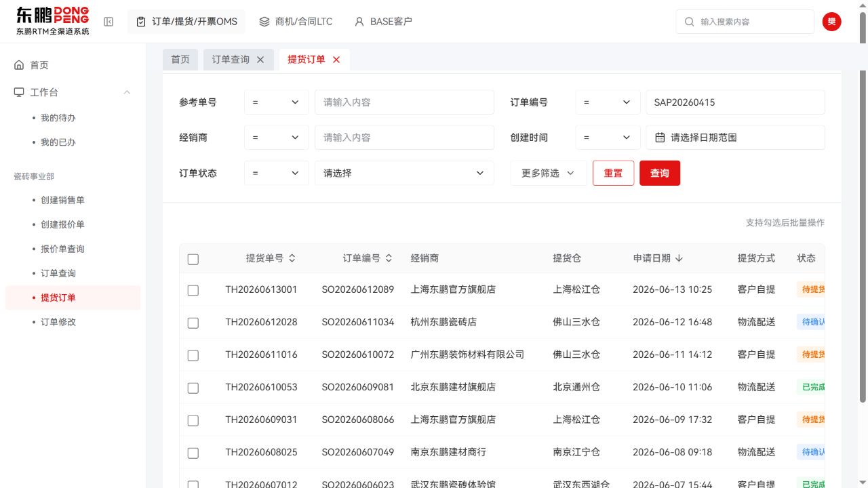
Task: Collapse the sidebar with the toggle icon
Action: 108,22
